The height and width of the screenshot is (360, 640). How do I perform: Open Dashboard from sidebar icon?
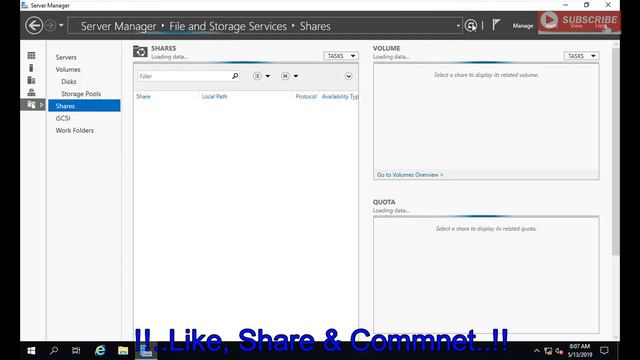point(31,56)
